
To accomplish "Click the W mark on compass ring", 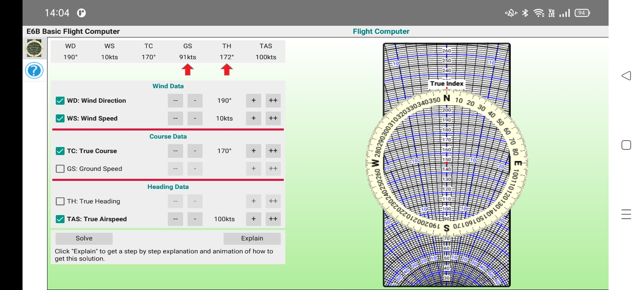I will [x=375, y=163].
